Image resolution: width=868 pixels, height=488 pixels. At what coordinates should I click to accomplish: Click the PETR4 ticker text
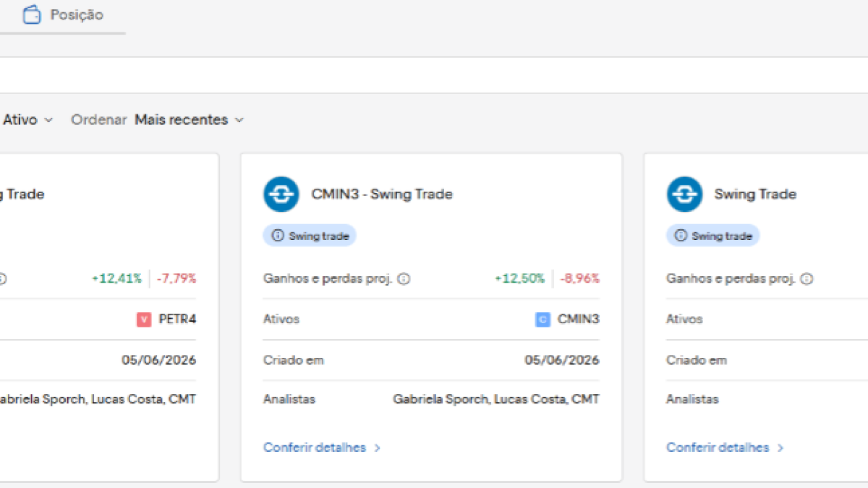[x=177, y=319]
